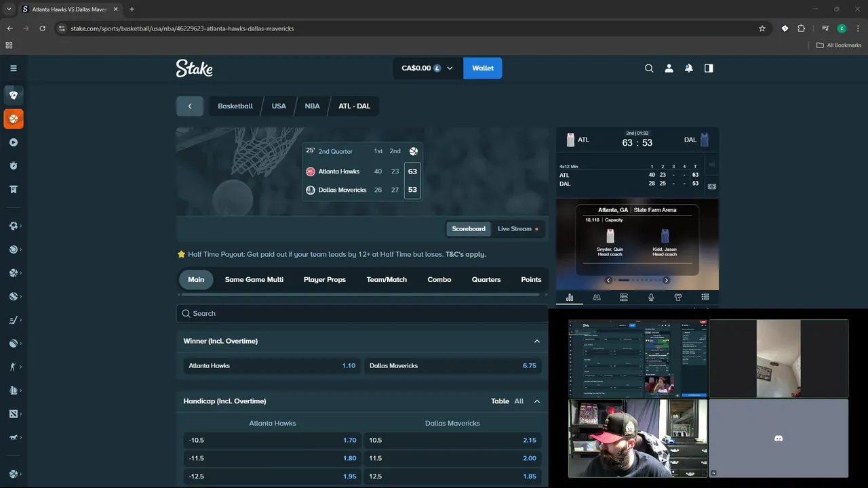
Task: Reload the page in Chrome
Action: click(42, 28)
